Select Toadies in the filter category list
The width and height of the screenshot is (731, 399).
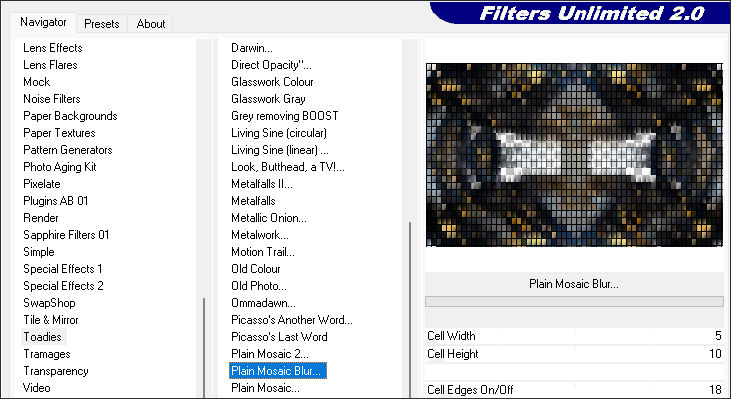[x=42, y=337]
